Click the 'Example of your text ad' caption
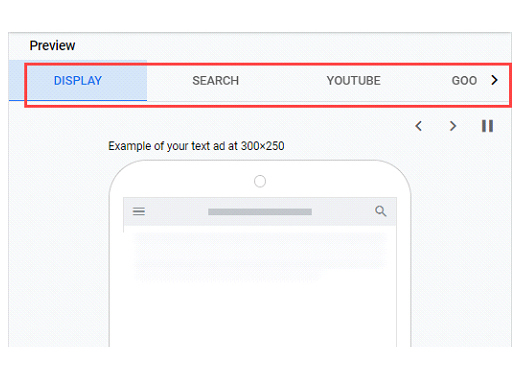 [x=196, y=146]
